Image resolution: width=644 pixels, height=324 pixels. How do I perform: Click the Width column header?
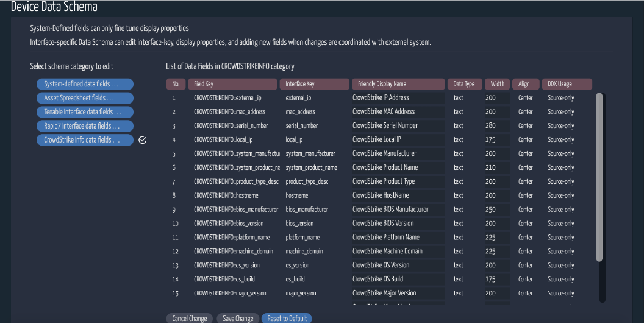[x=498, y=84]
